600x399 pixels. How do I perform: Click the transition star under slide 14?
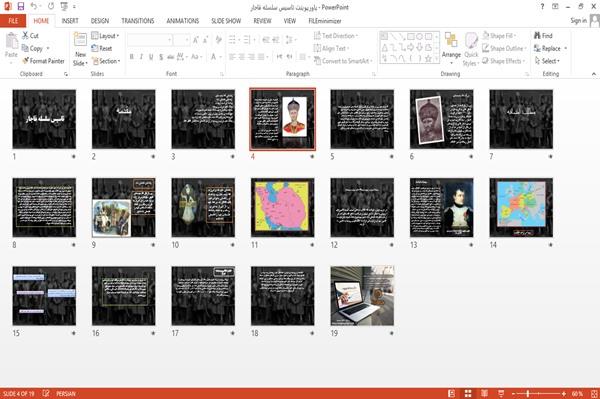tap(551, 245)
